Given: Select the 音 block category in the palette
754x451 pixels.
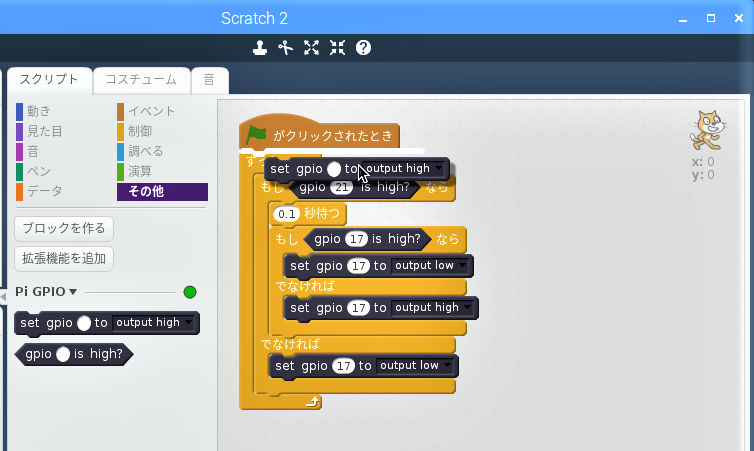Looking at the screenshot, I should coord(27,151).
